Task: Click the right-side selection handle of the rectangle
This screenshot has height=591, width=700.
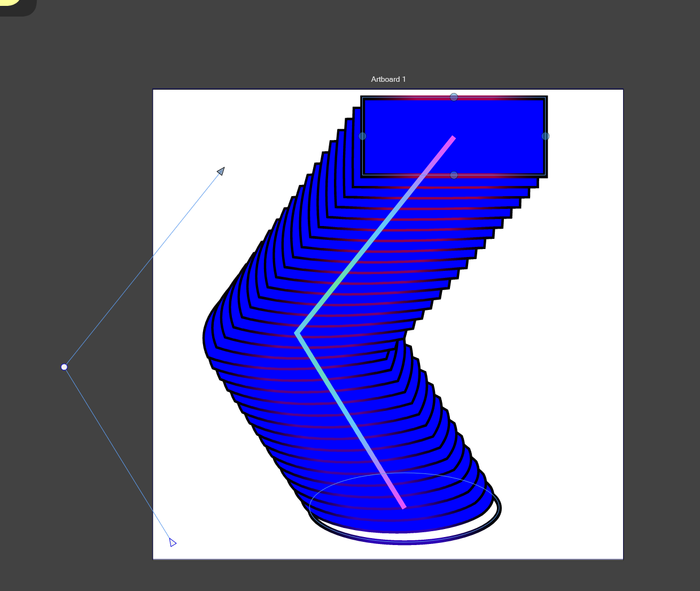Action: (546, 136)
